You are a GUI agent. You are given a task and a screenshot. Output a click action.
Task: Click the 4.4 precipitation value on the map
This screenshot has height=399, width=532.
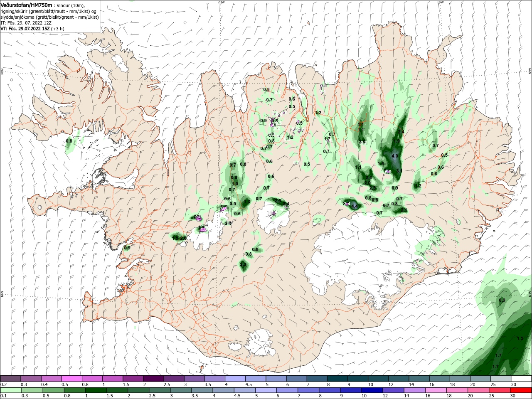(355, 206)
